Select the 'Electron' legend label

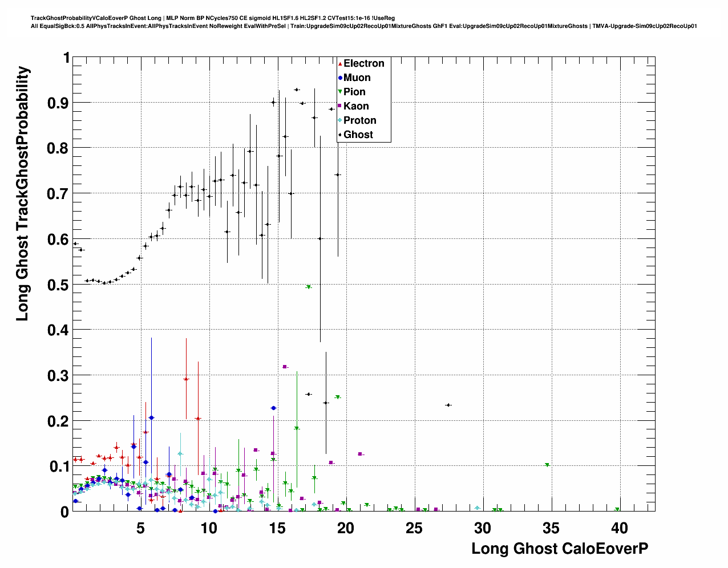pos(364,64)
